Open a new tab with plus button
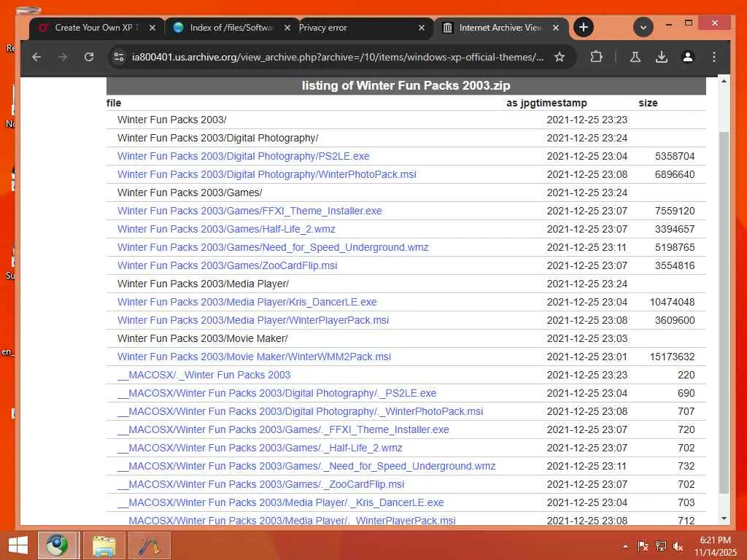The image size is (747, 560). pos(583,27)
